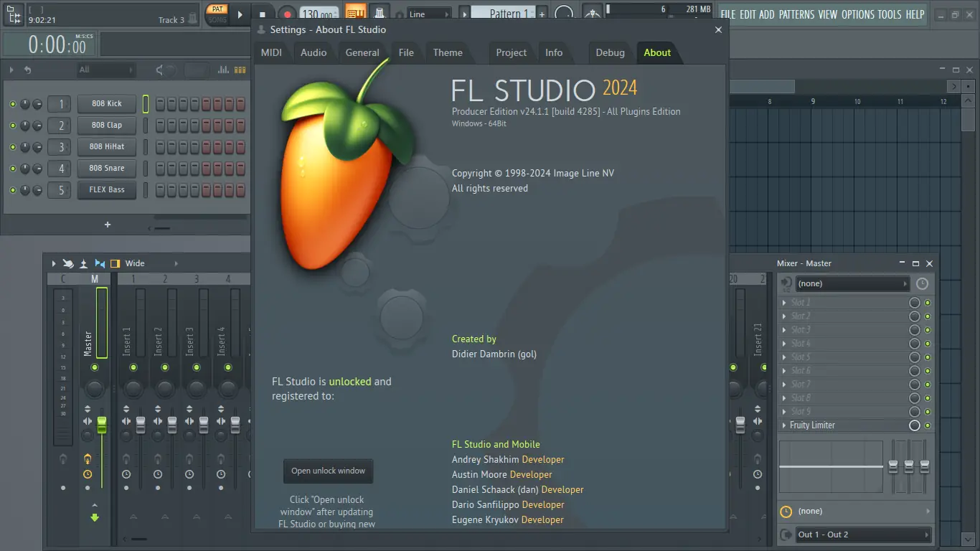Click the 808 Snare channel button

point(107,169)
